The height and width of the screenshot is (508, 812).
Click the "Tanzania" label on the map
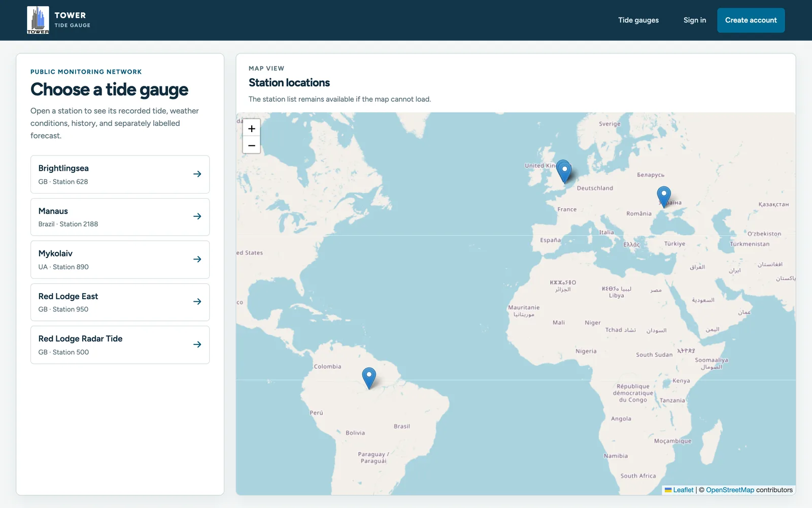672,400
